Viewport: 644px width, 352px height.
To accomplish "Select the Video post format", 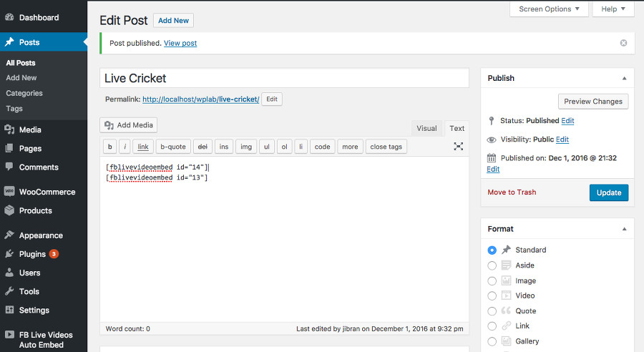I will [492, 295].
